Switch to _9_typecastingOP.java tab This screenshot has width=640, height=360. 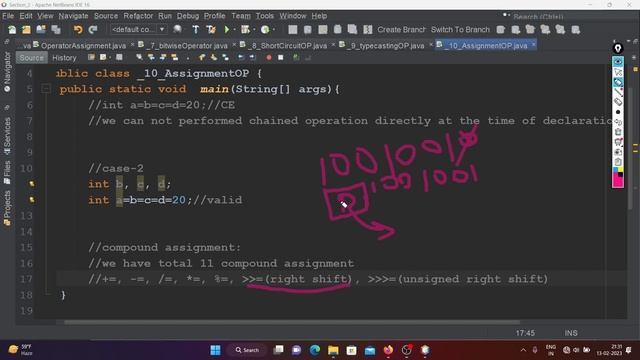pos(387,45)
